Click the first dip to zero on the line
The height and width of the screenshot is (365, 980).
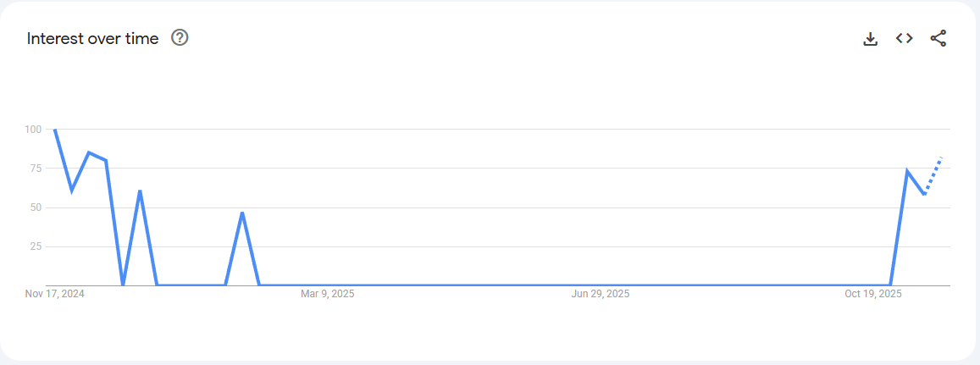pyautogui.click(x=123, y=285)
